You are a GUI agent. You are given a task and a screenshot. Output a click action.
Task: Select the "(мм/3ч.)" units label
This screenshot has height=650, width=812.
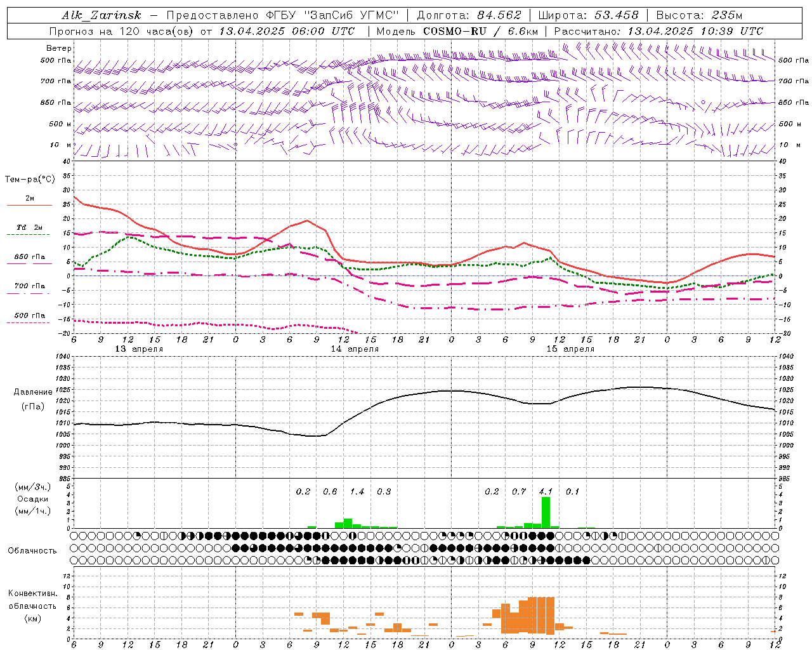tap(33, 487)
